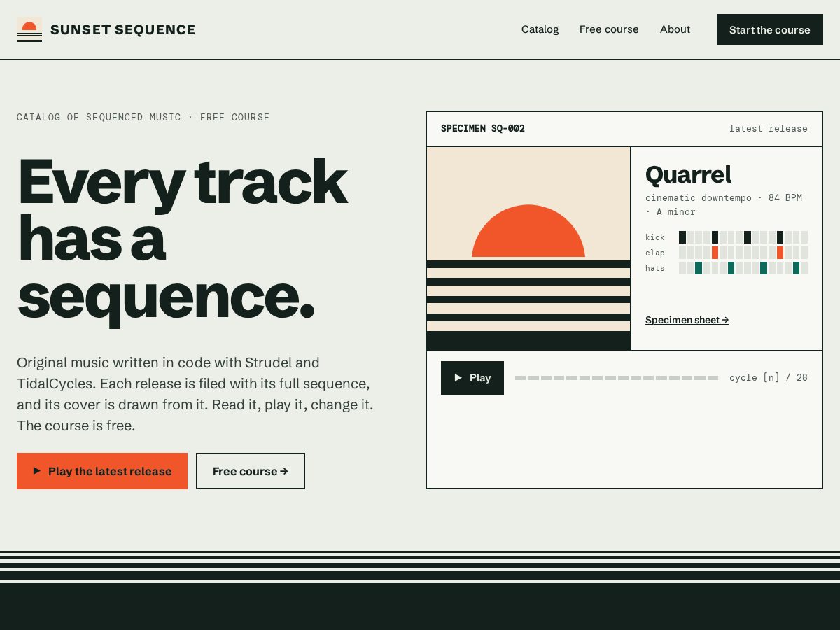Click the Sunset Sequence sun logo icon
Viewport: 840px width, 630px height.
[29, 29]
